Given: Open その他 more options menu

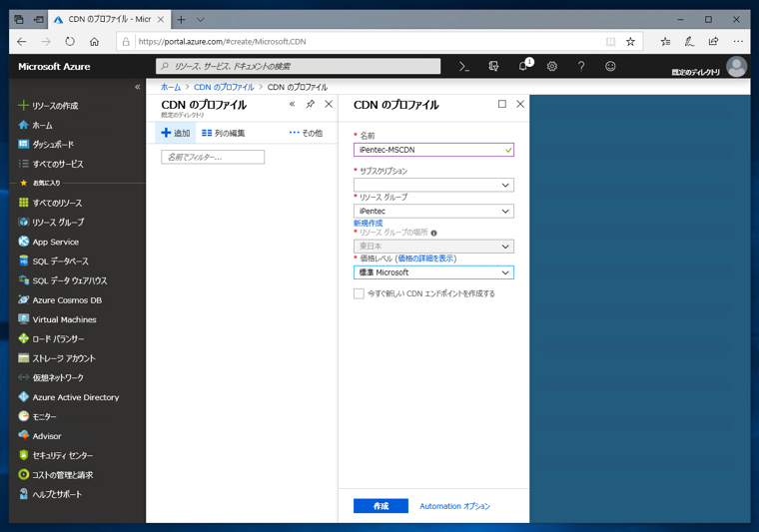Looking at the screenshot, I should pyautogui.click(x=306, y=133).
